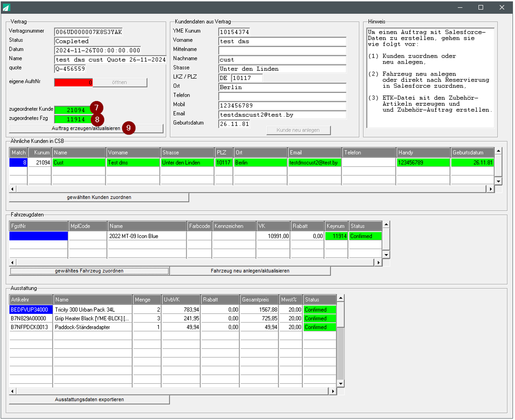Click the LKZ country code field DE
Image resolution: width=515 pixels, height=420 pixels.
[224, 78]
